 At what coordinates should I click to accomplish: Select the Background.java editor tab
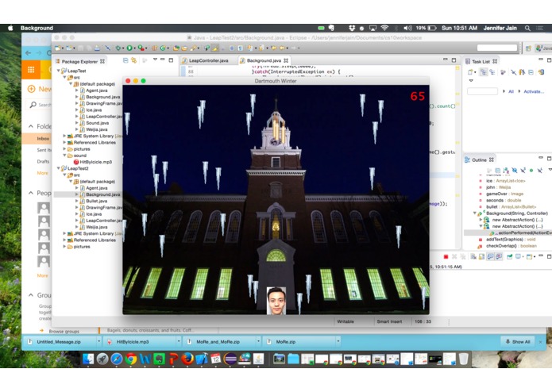(x=264, y=60)
